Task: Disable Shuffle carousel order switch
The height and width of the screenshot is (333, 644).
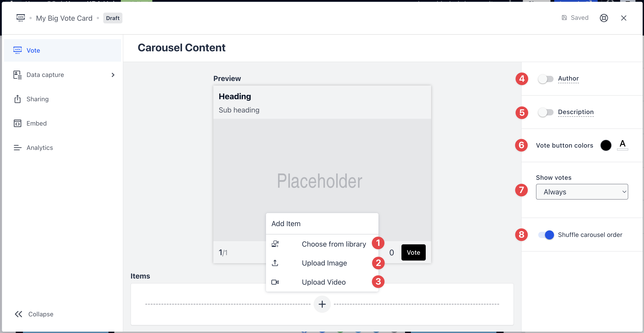Action: click(546, 235)
